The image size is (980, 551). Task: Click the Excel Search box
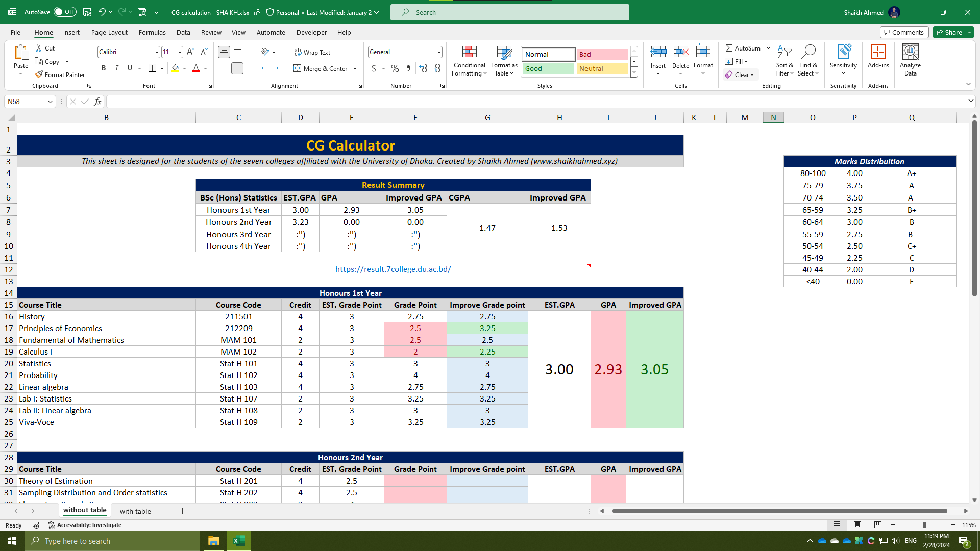click(509, 12)
